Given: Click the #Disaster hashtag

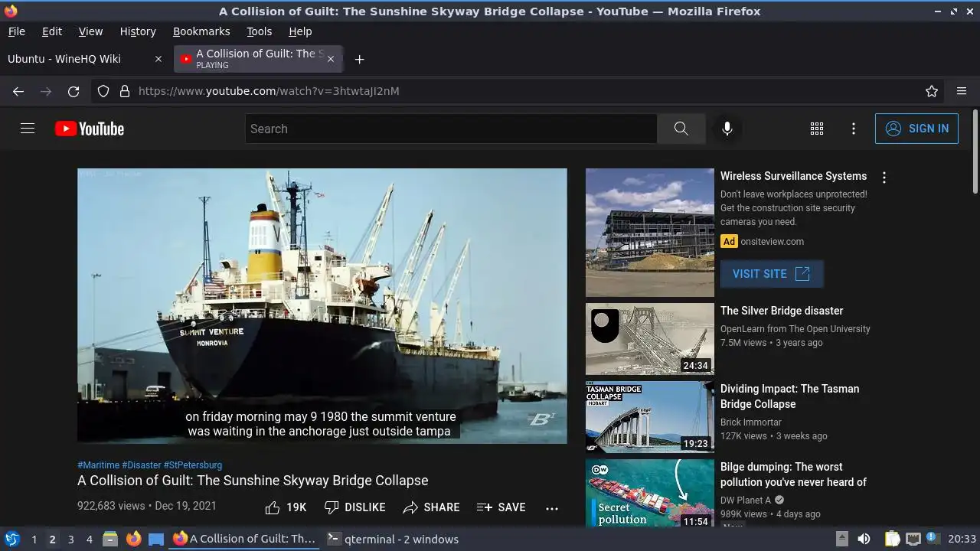Looking at the screenshot, I should click(142, 465).
